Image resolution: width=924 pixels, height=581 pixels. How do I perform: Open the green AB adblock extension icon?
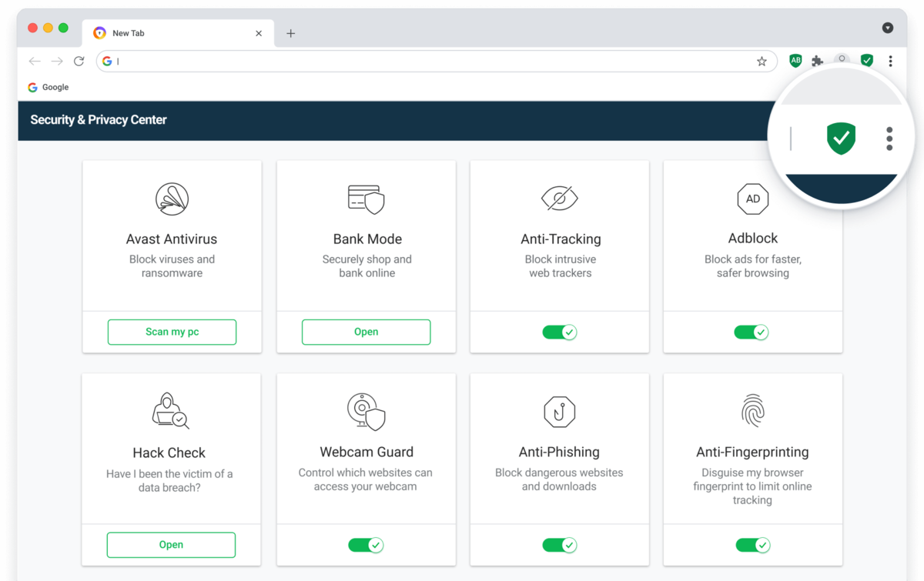[795, 61]
